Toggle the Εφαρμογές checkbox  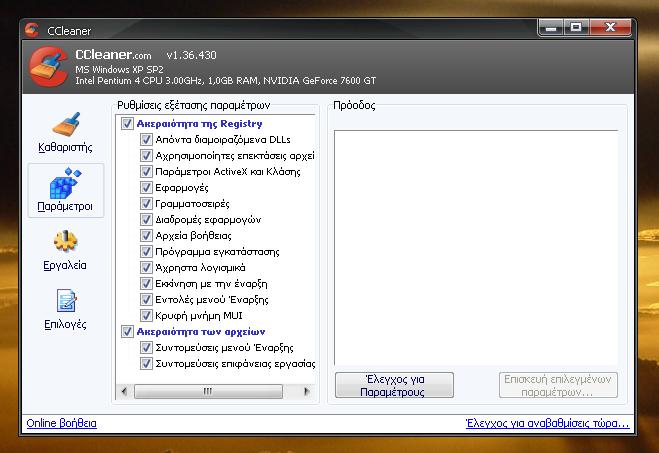(x=146, y=187)
